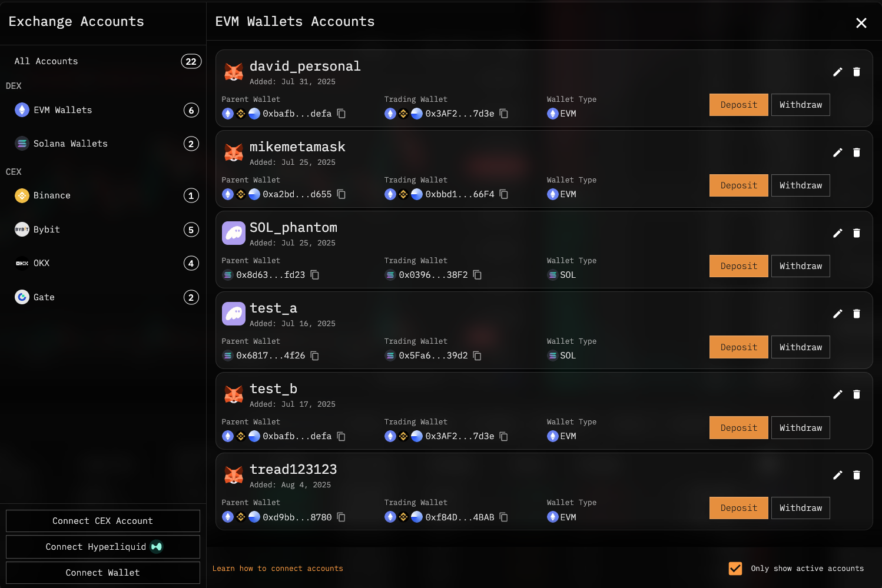
Task: Close the EVM Wallets Accounts panel
Action: (861, 23)
